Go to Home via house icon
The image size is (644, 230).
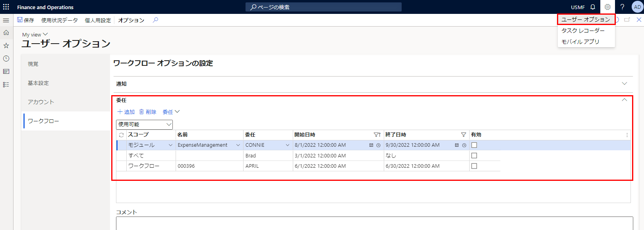point(6,33)
